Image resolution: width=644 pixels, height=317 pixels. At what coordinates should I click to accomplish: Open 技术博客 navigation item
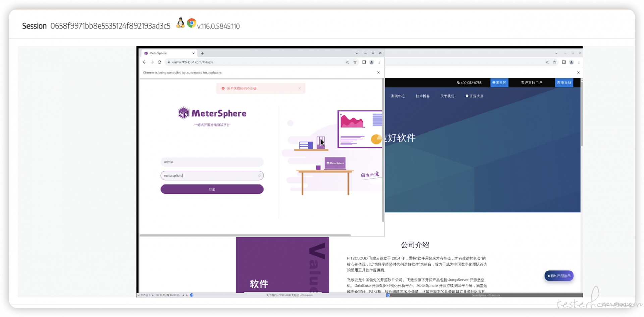[423, 96]
